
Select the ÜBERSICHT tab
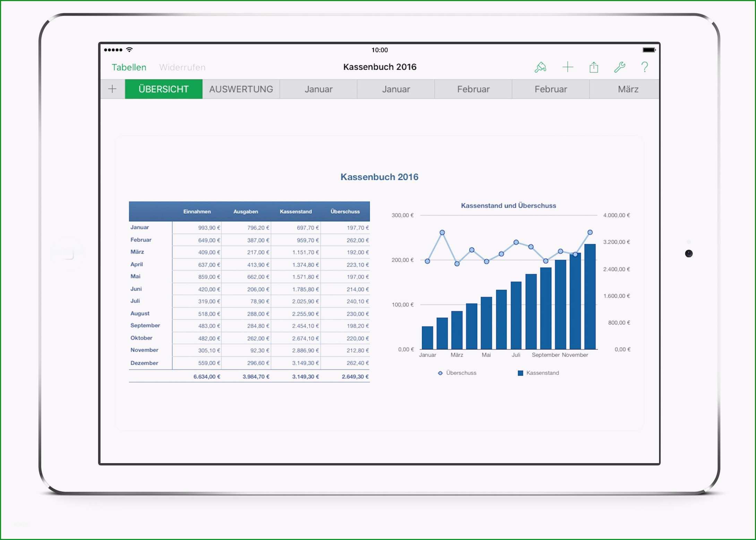[164, 89]
